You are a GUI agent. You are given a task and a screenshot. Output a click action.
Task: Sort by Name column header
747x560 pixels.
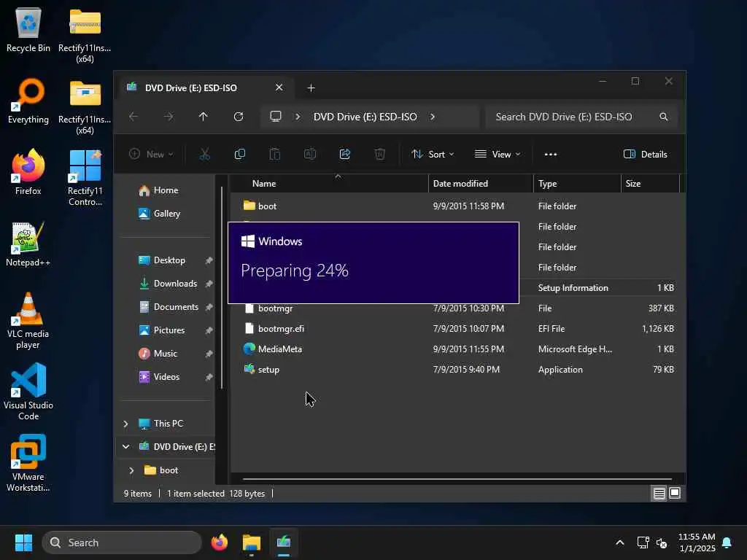330,183
